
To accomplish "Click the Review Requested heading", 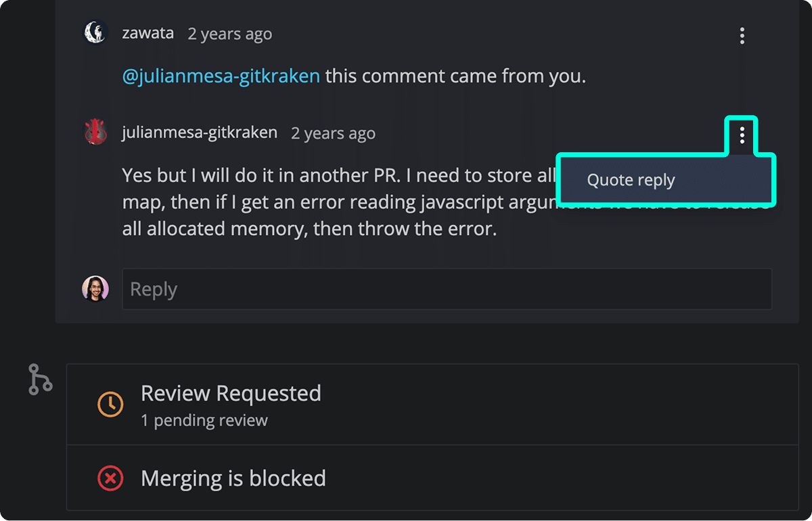I will (231, 393).
